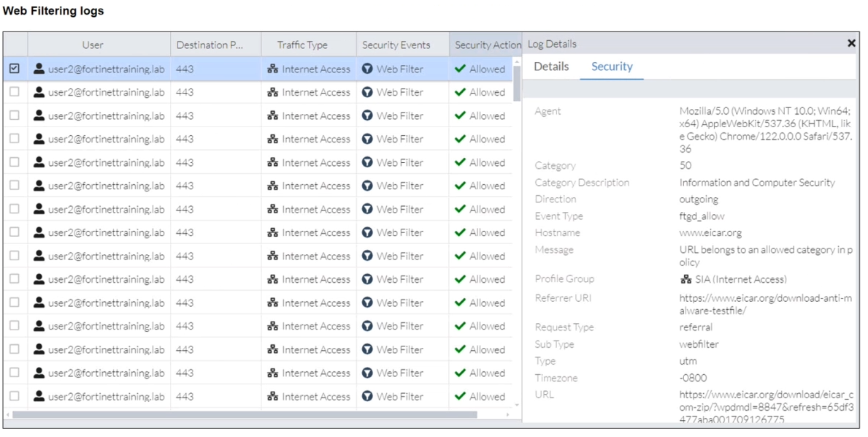The height and width of the screenshot is (437, 868).
Task: Click the Security Events column header
Action: tap(396, 45)
